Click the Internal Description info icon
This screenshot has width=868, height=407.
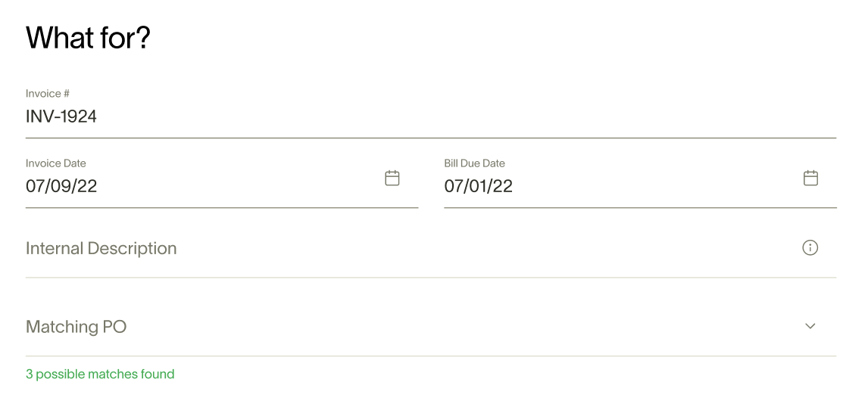pyautogui.click(x=810, y=248)
